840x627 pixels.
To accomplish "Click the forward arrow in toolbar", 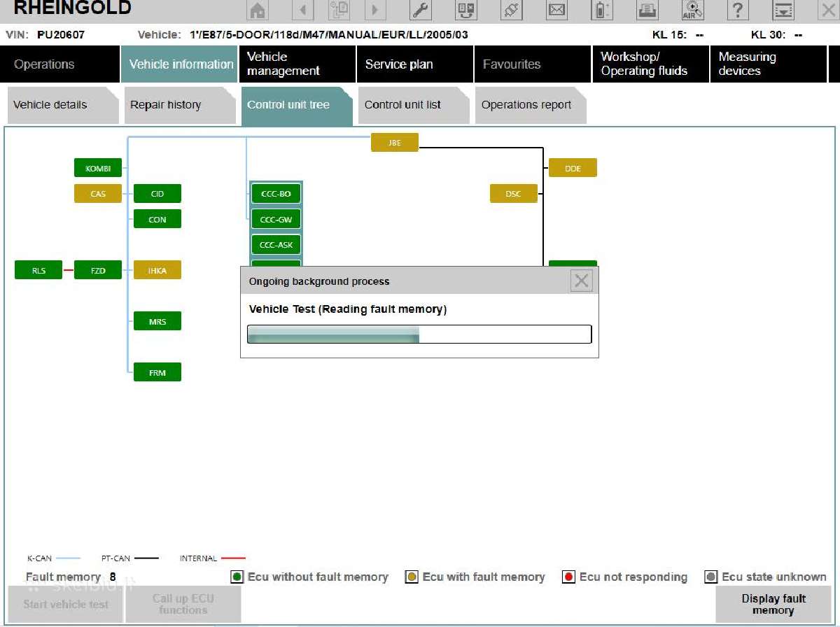I will [375, 10].
